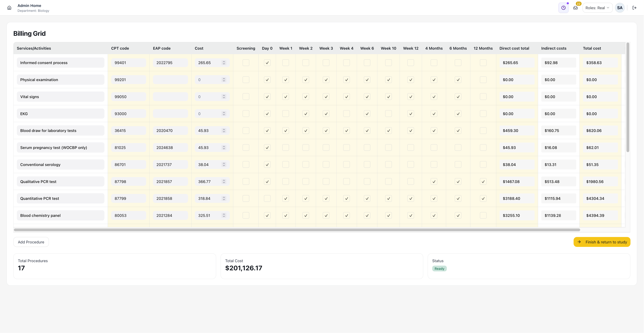The width and height of the screenshot is (644, 333).
Task: Click the empty EAP code field for EKG
Action: pyautogui.click(x=170, y=114)
